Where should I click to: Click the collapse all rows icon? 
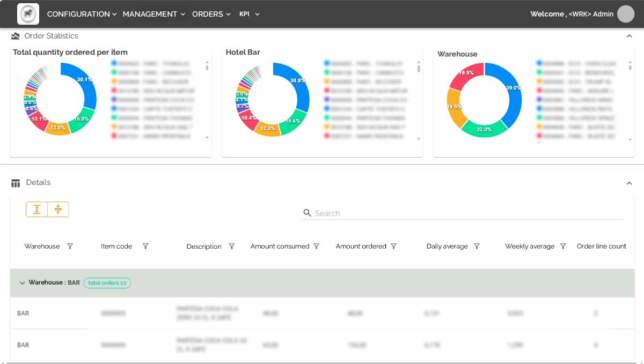[x=58, y=209]
